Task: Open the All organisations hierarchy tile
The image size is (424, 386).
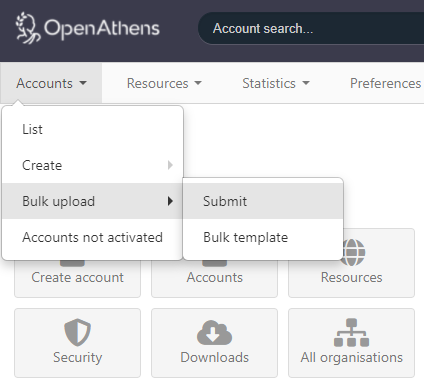Action: pos(351,343)
